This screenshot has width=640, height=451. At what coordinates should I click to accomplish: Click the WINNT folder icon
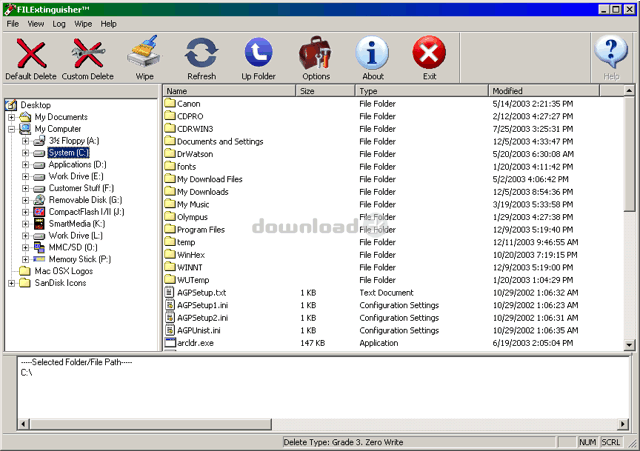[x=170, y=267]
